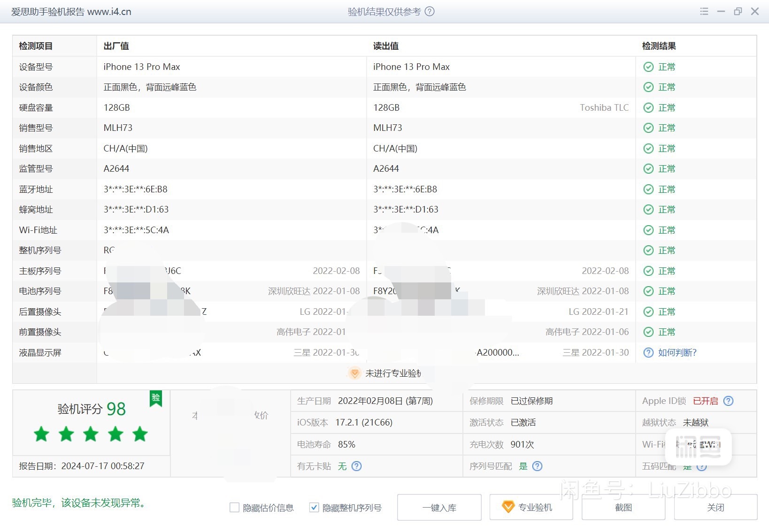
Task: Click the green check icon in 前置摄像头 row
Action: pos(648,332)
